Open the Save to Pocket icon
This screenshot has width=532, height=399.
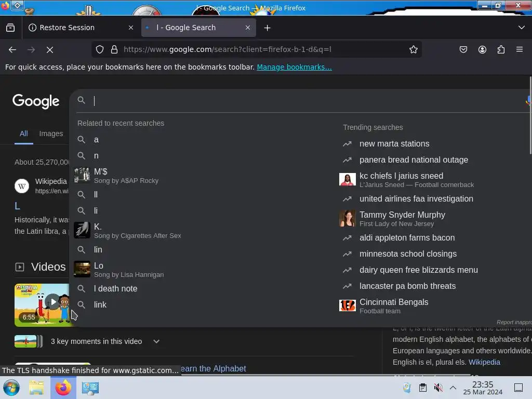pos(463,49)
